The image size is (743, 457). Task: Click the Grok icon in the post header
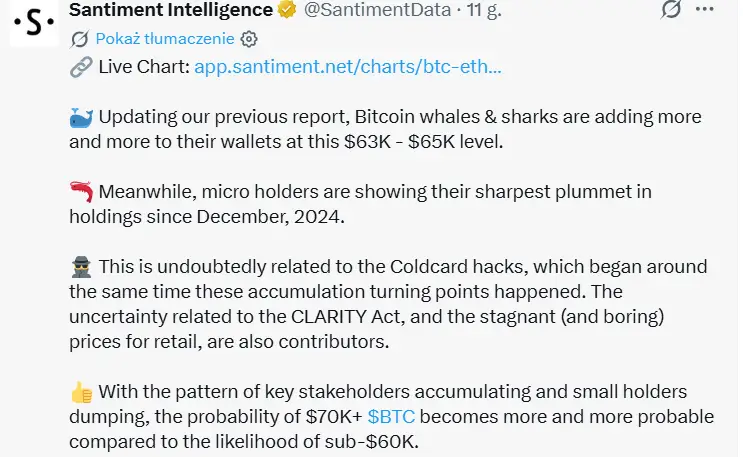coord(671,9)
